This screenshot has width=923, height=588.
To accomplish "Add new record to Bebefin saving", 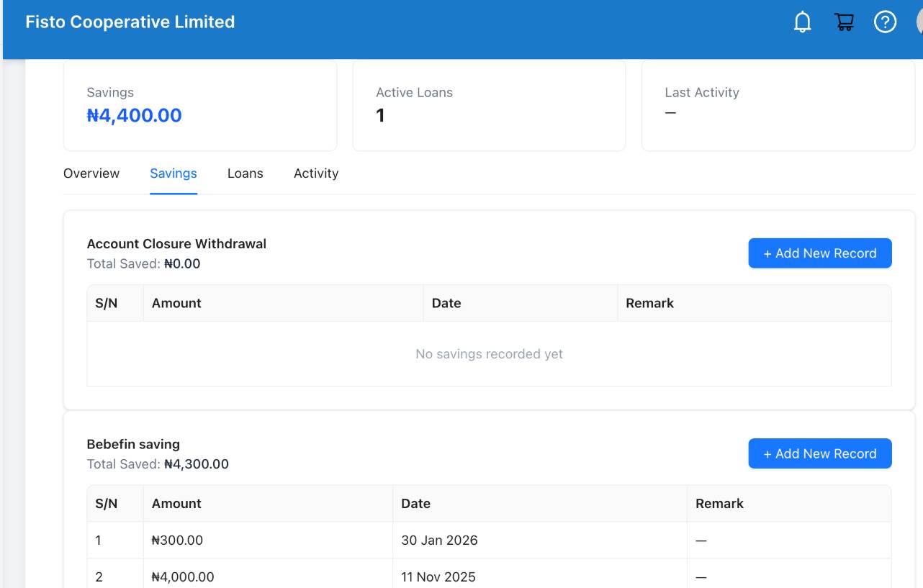I will [820, 453].
